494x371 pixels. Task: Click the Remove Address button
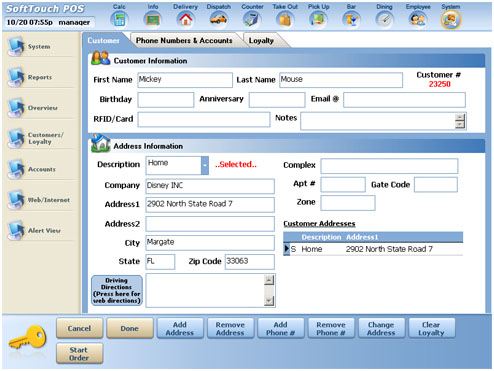230,328
